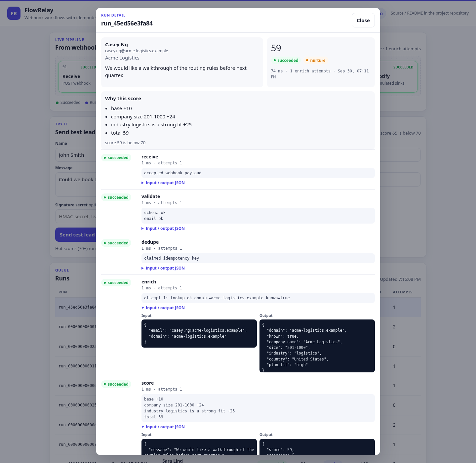The image size is (476, 463).
Task: Select the run_45ed56e3fa84 row in Runs queue
Action: coord(238,307)
